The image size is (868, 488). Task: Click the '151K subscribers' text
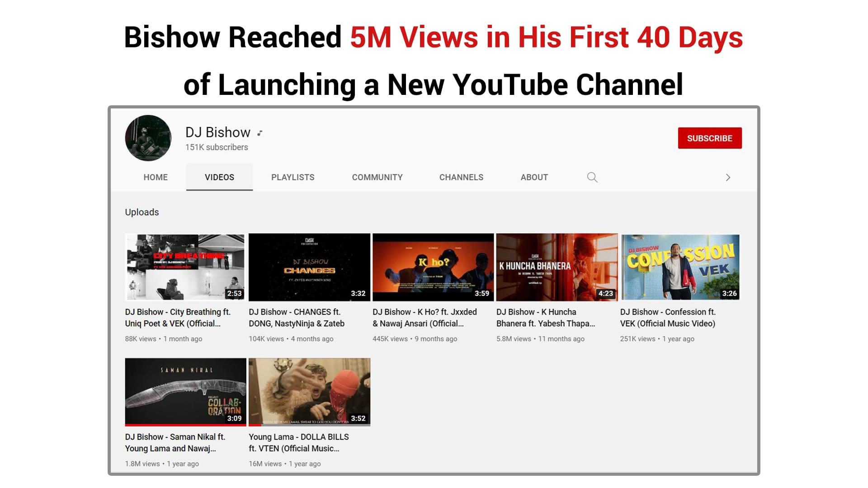pos(217,147)
